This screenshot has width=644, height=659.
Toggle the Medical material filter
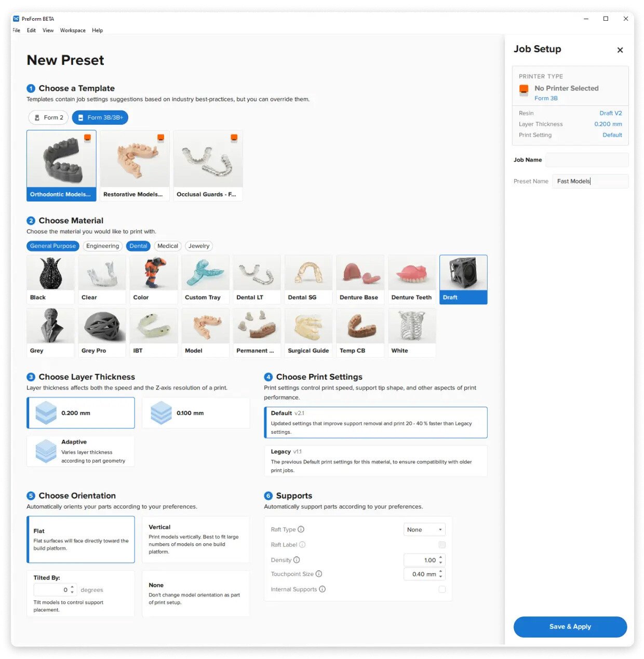pyautogui.click(x=167, y=246)
